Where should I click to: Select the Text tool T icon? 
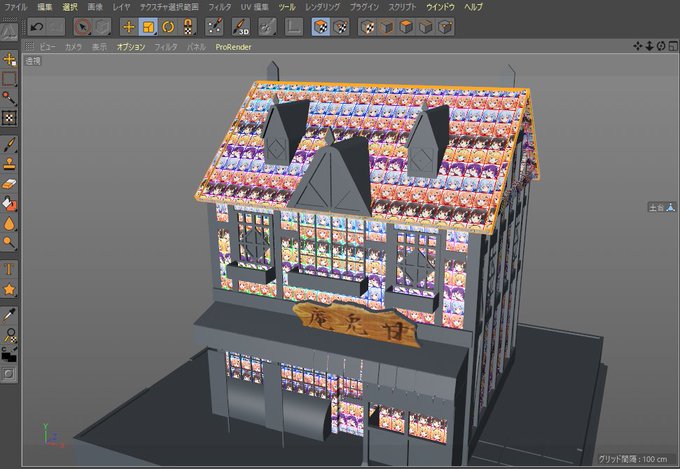(x=9, y=269)
